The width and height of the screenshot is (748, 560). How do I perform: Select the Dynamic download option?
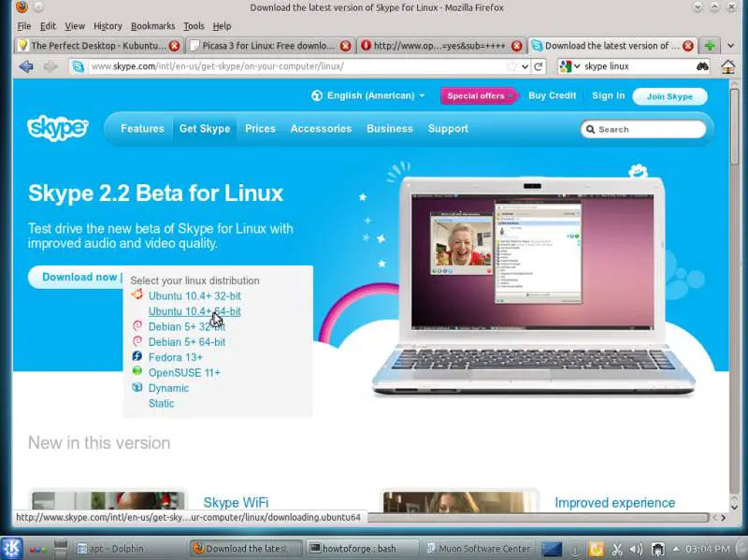click(x=168, y=388)
